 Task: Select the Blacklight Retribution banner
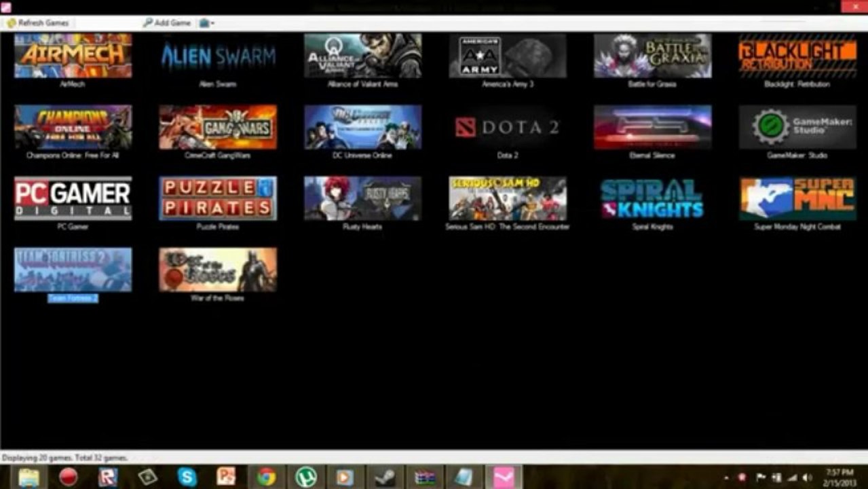(797, 56)
